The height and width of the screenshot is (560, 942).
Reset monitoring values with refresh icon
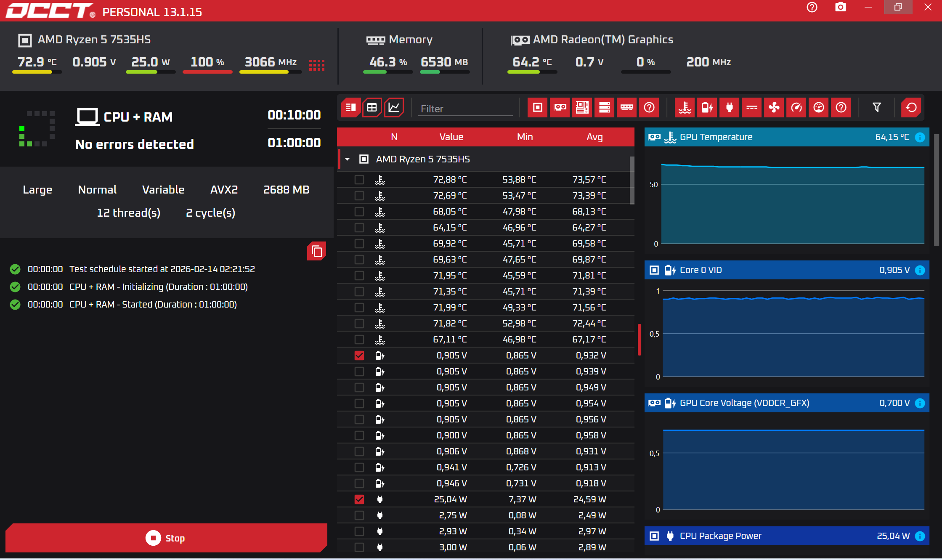[911, 108]
